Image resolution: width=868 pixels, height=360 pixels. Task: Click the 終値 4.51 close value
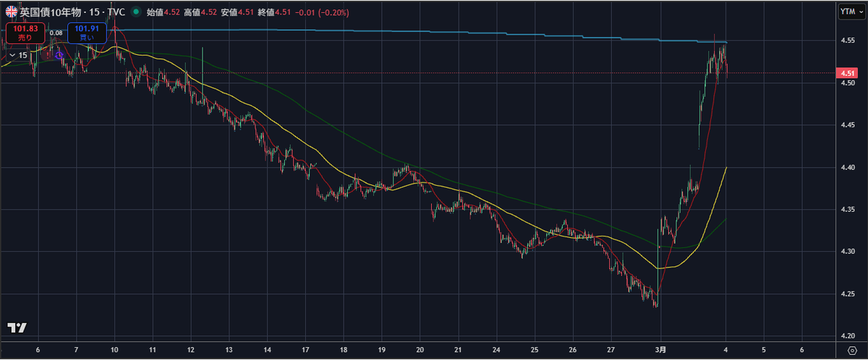273,12
